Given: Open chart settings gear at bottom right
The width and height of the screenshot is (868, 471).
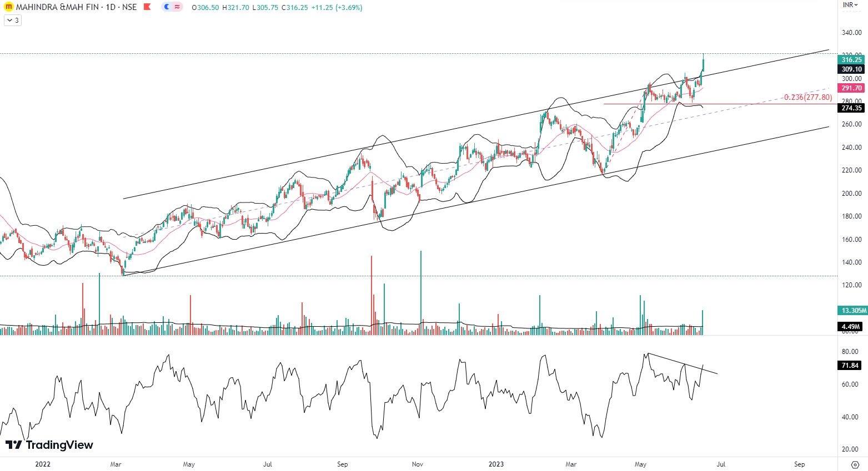Looking at the screenshot, I should pyautogui.click(x=855, y=464).
